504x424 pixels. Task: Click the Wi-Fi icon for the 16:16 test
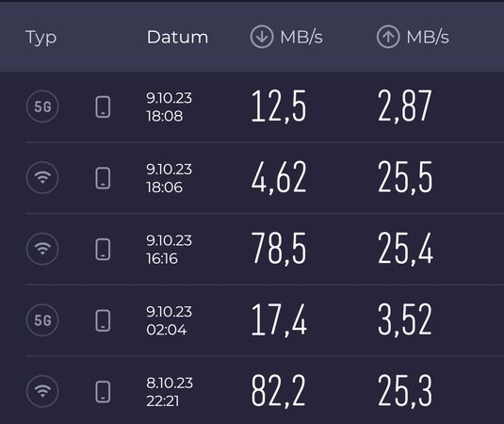tap(42, 249)
